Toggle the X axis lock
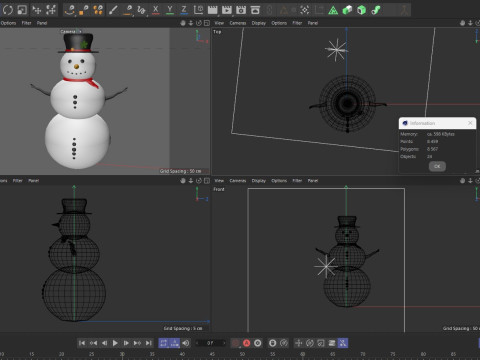This screenshot has width=480, height=360. point(155,10)
